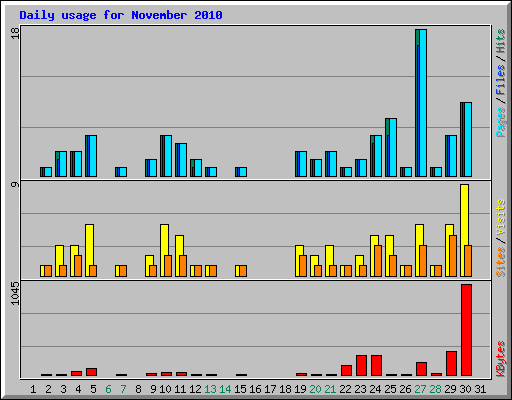Select the cyan hits bar for day 30

(x=468, y=139)
